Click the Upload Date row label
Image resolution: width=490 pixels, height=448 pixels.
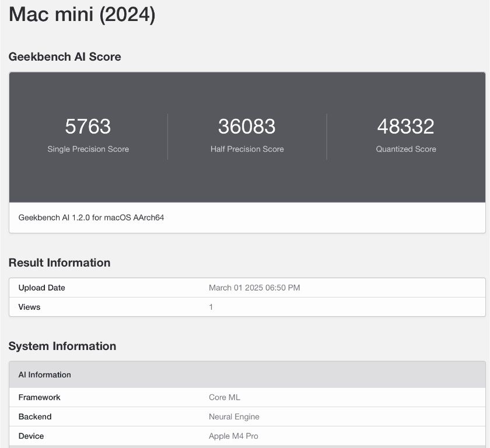pyautogui.click(x=42, y=288)
